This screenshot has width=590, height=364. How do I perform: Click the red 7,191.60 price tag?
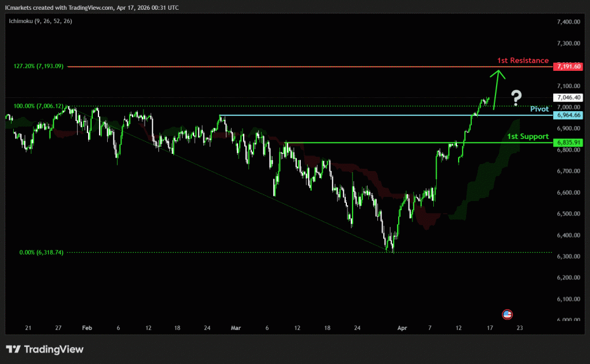point(568,67)
